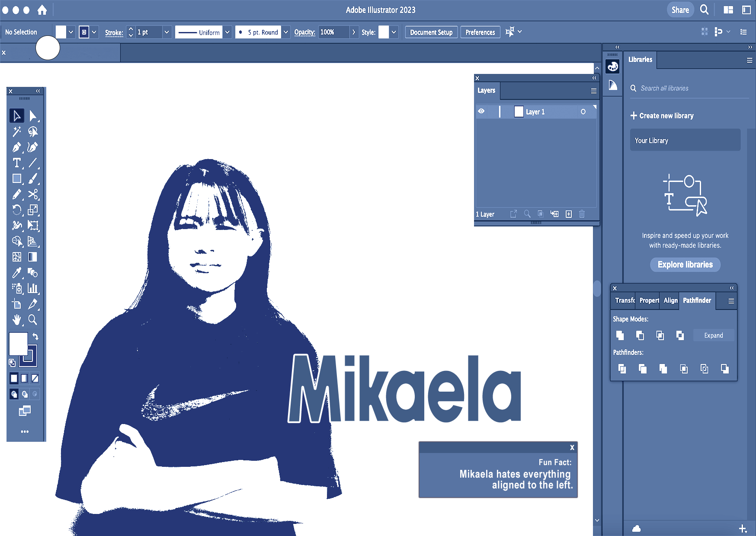Change the screen mode in toolbar
The width and height of the screenshot is (756, 536).
pos(25,411)
